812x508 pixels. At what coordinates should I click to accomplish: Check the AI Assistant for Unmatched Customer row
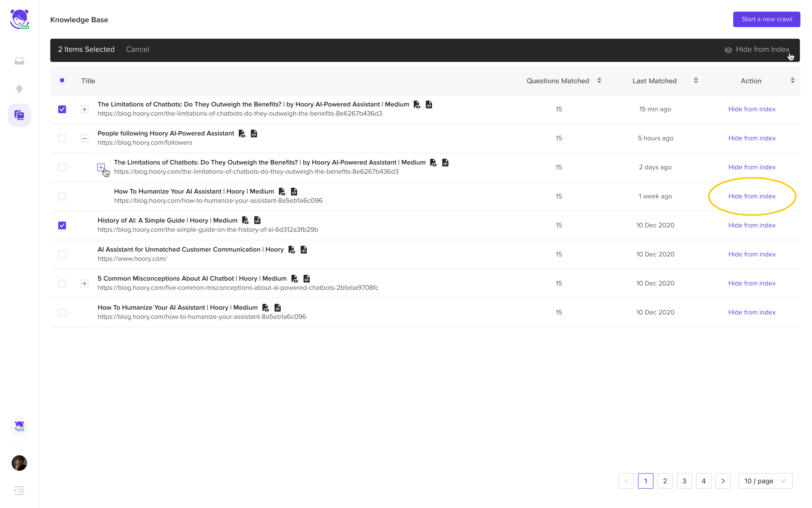[x=62, y=254]
